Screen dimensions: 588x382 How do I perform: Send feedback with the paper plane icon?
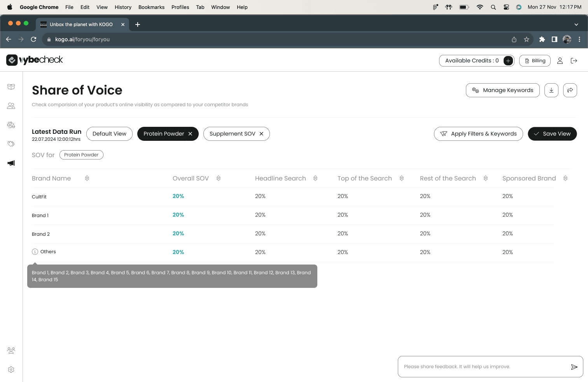coord(574,367)
